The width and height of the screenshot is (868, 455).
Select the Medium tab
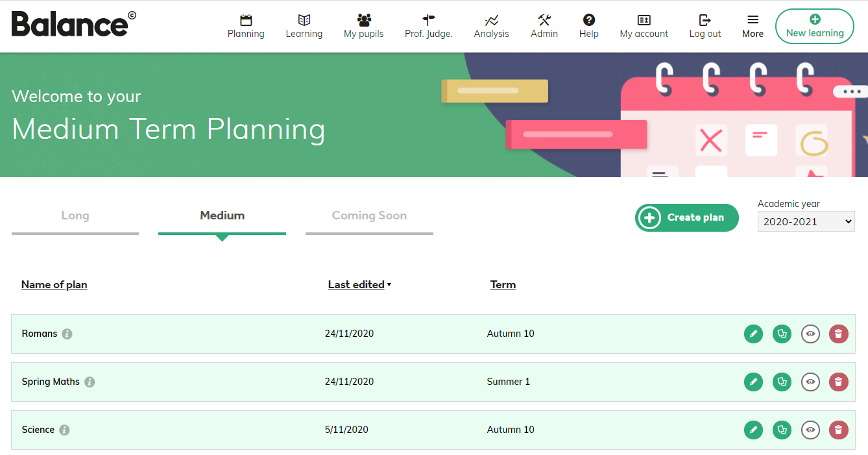pyautogui.click(x=222, y=220)
